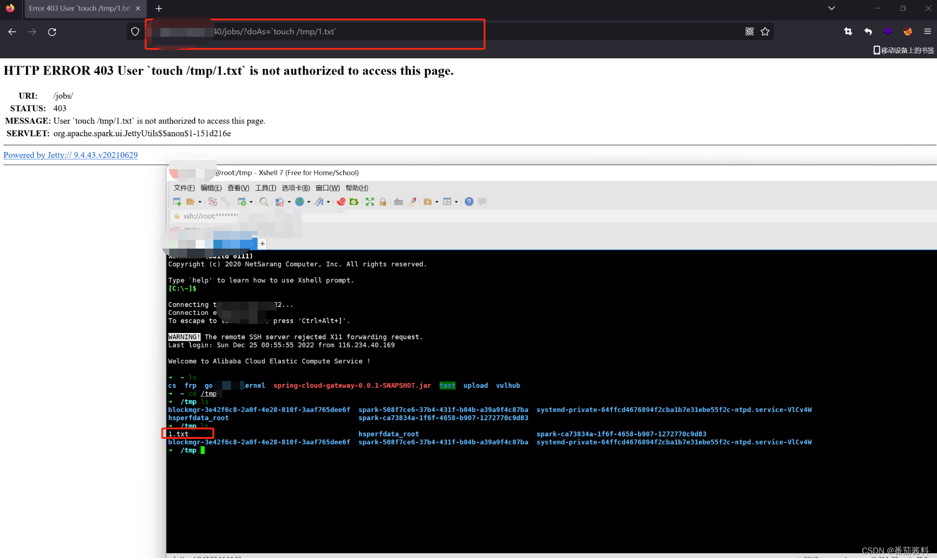The image size is (937, 560).
Task: Open Xshell help question mark icon
Action: (x=469, y=202)
